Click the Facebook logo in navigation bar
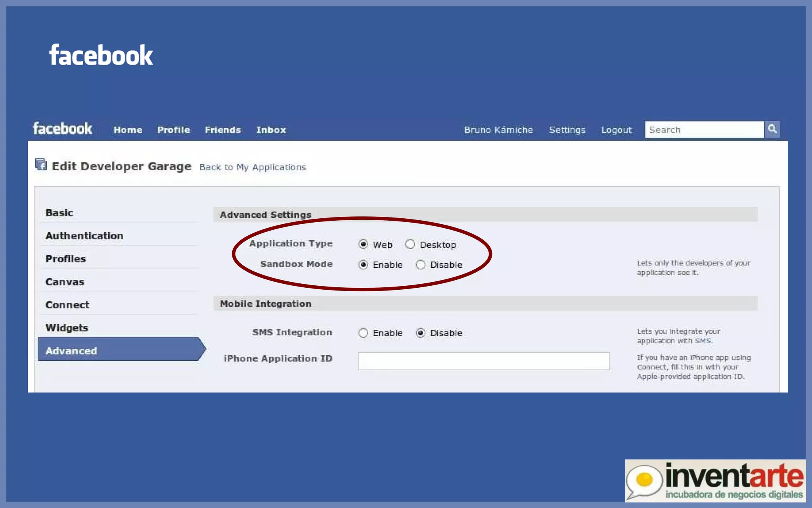The width and height of the screenshot is (812, 508). coord(63,129)
